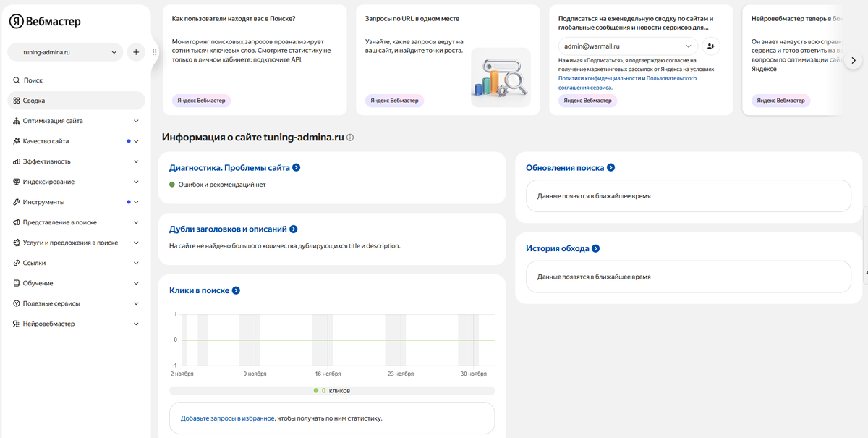
Task: Click the Yandex Webmaster logo
Action: (x=45, y=22)
